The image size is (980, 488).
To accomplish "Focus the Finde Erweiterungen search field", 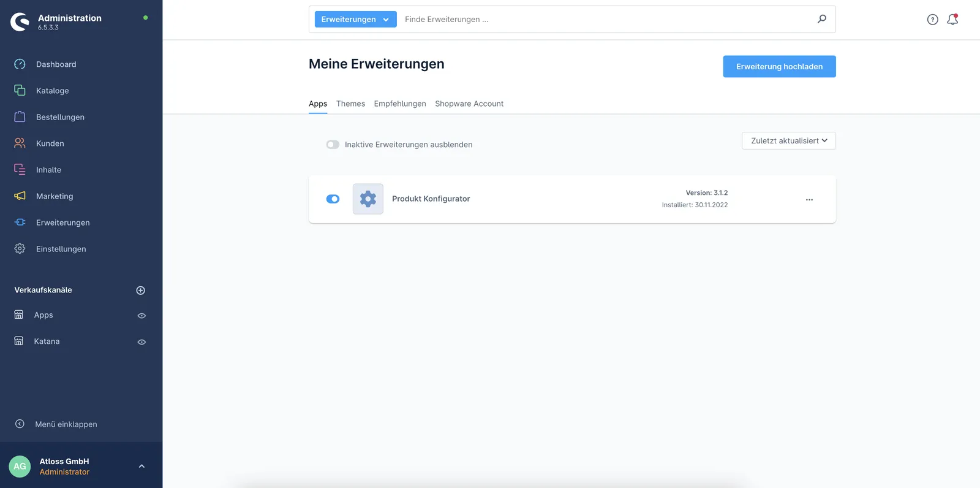I will click(606, 20).
